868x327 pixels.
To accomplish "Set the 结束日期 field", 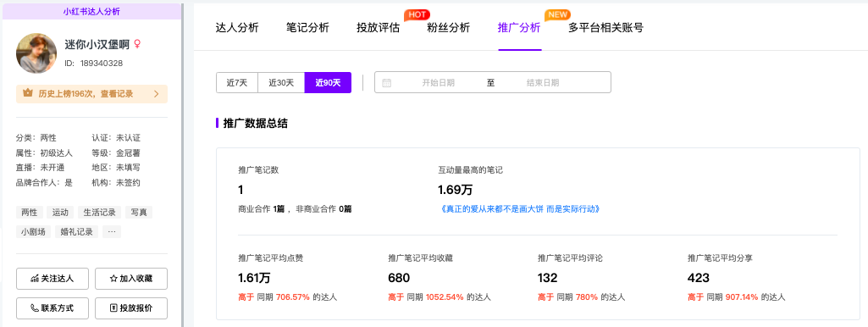I will [x=543, y=82].
